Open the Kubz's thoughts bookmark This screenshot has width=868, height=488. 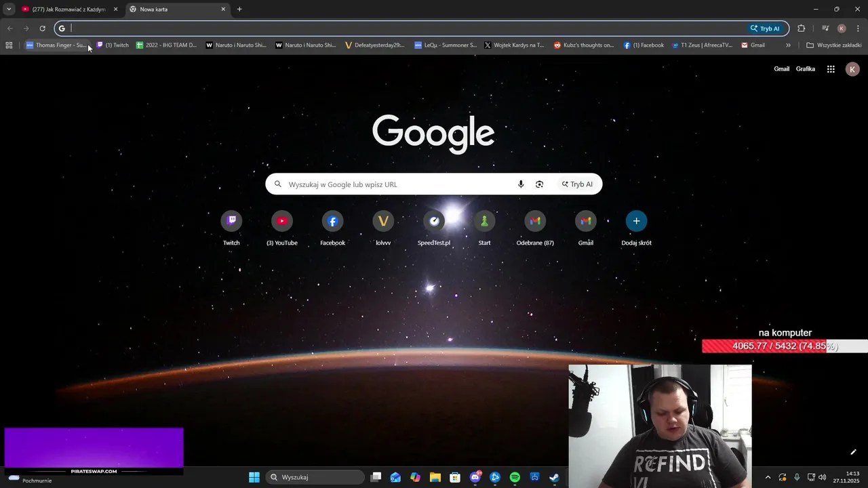(x=584, y=45)
